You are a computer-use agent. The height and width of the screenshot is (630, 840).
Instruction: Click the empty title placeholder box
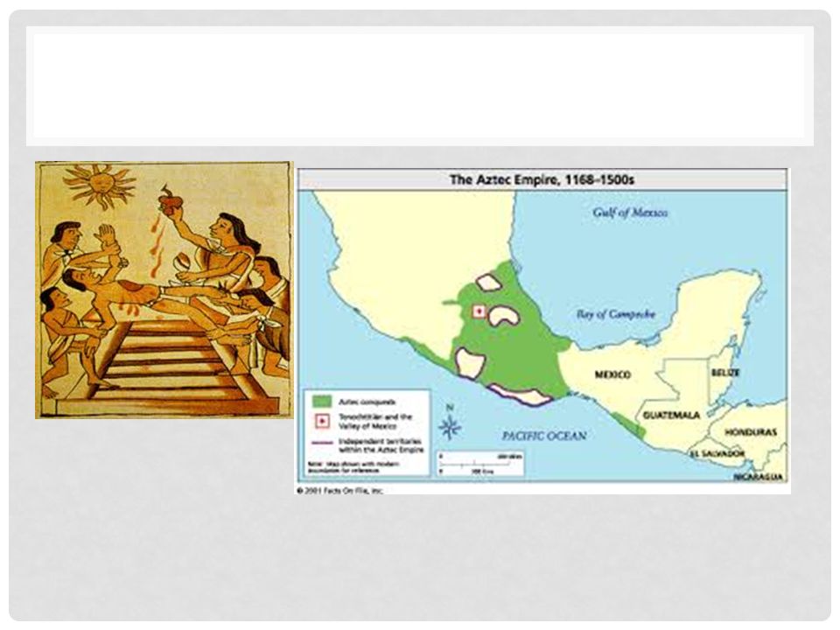click(419, 86)
